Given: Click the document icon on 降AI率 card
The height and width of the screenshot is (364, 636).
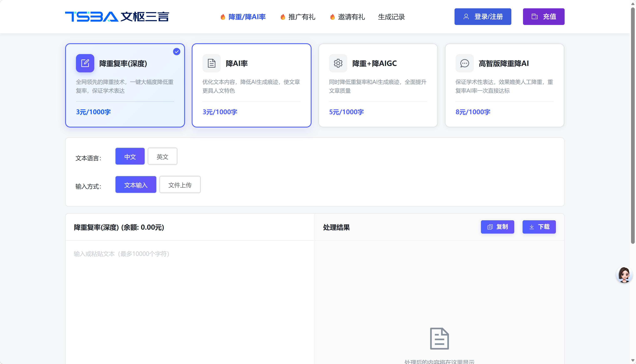Looking at the screenshot, I should point(212,63).
